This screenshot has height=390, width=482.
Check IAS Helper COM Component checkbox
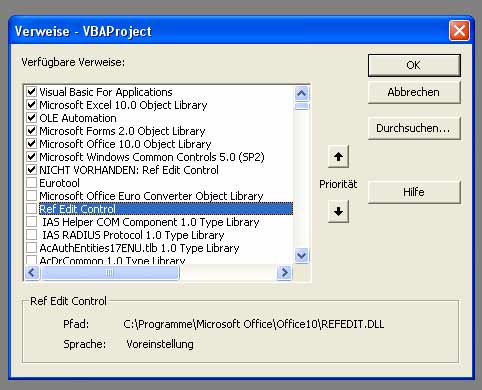31,222
